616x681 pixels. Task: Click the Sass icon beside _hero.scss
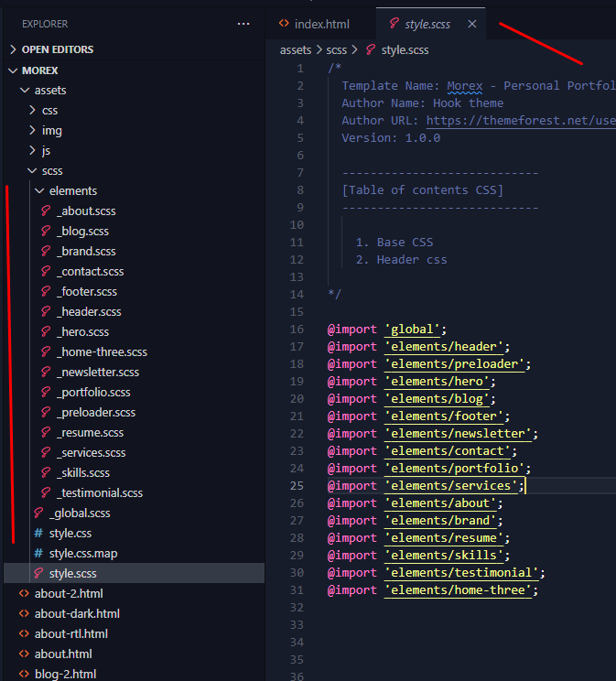(46, 332)
